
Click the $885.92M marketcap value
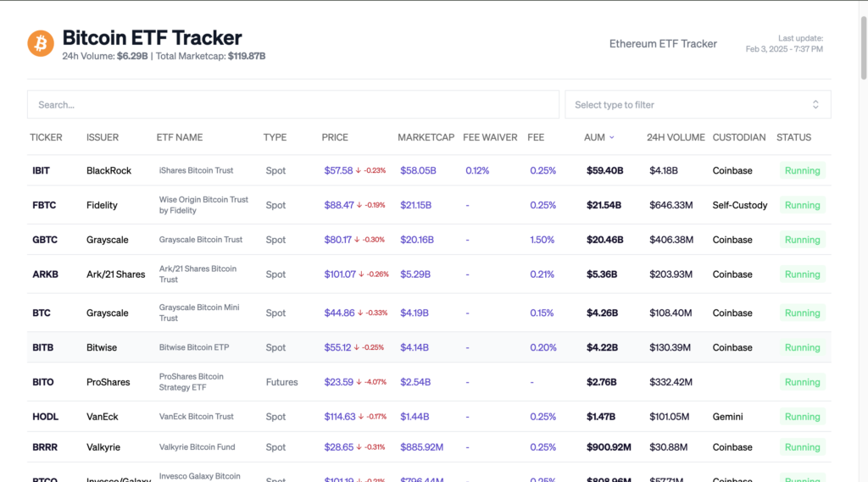[x=422, y=447]
